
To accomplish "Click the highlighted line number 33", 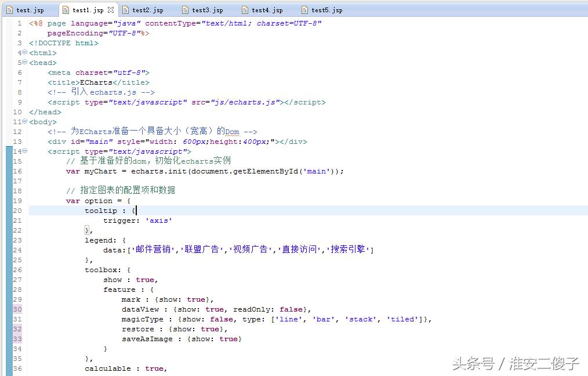I will 16,339.
